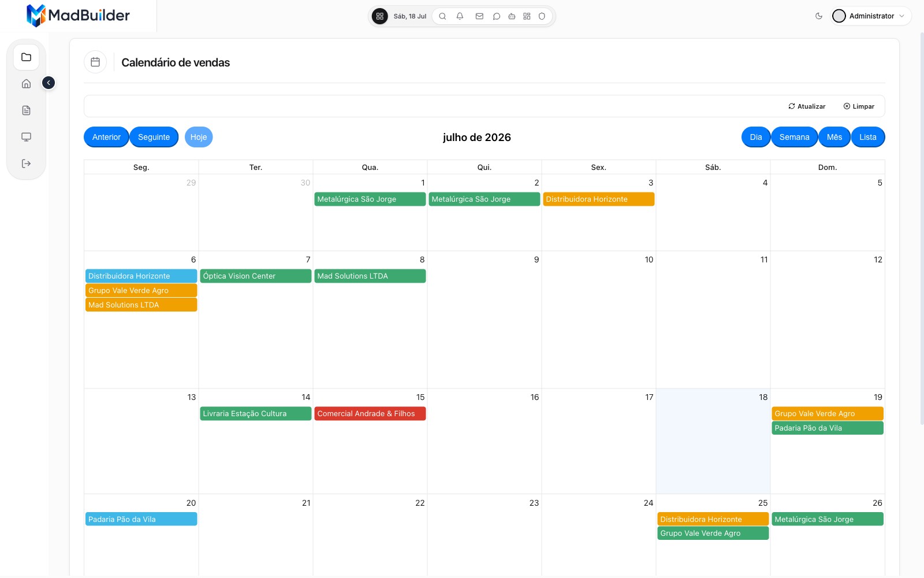Switch to Mês view
The image size is (924, 578).
[x=834, y=137]
